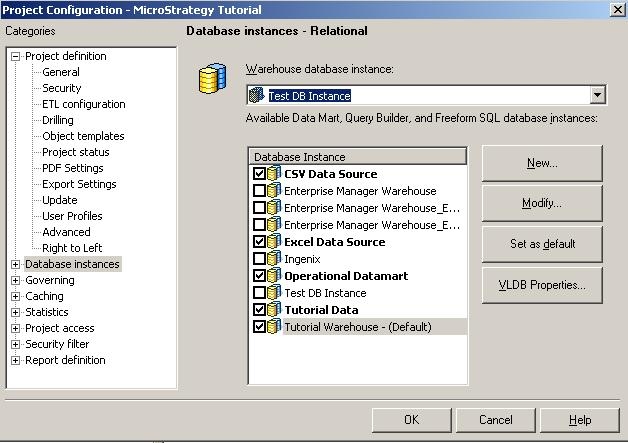The image size is (628, 443).
Task: Click the Operational Datamart database icon
Action: click(275, 276)
